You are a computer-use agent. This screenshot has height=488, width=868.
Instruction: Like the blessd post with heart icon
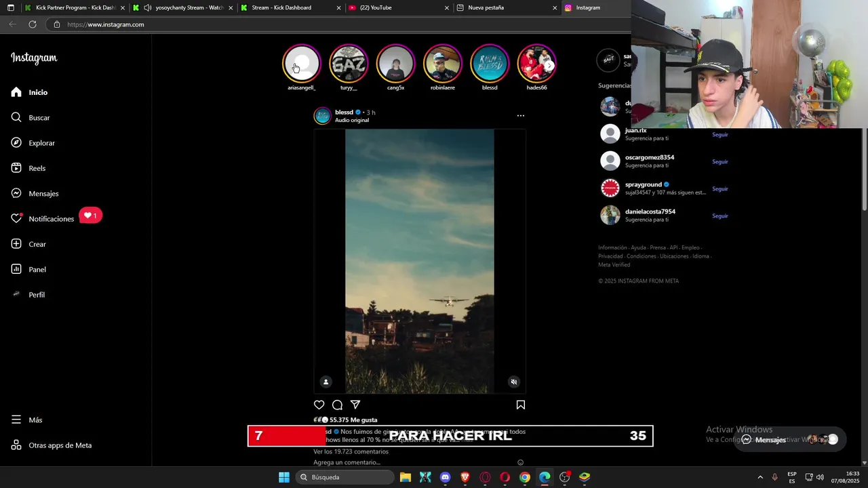[x=319, y=405]
